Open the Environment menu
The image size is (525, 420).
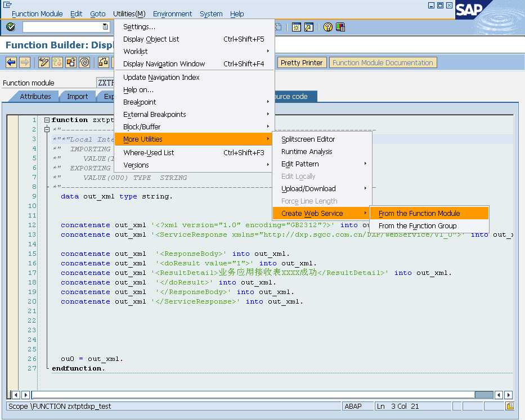172,13
